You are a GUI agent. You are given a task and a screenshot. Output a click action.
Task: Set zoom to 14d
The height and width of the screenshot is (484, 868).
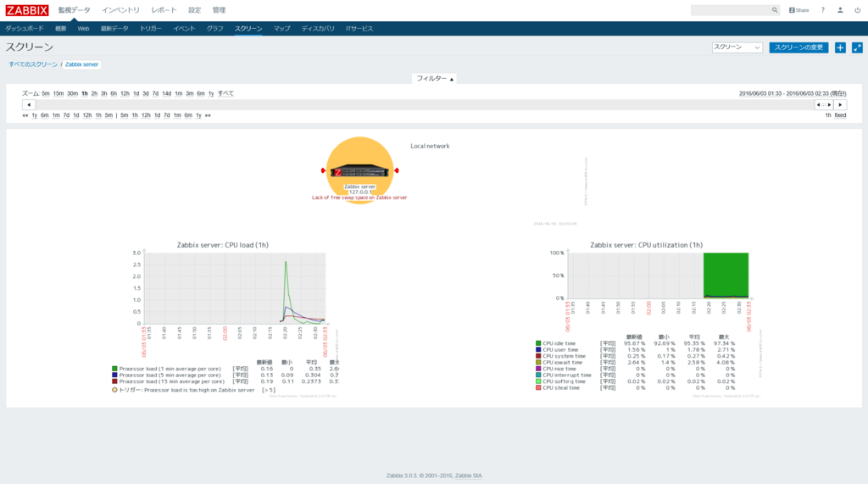coord(167,93)
